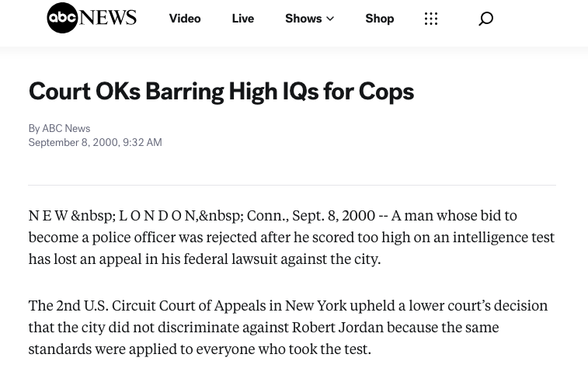Go to the Live nav item
Viewport: 588px width, 382px height.
[243, 19]
